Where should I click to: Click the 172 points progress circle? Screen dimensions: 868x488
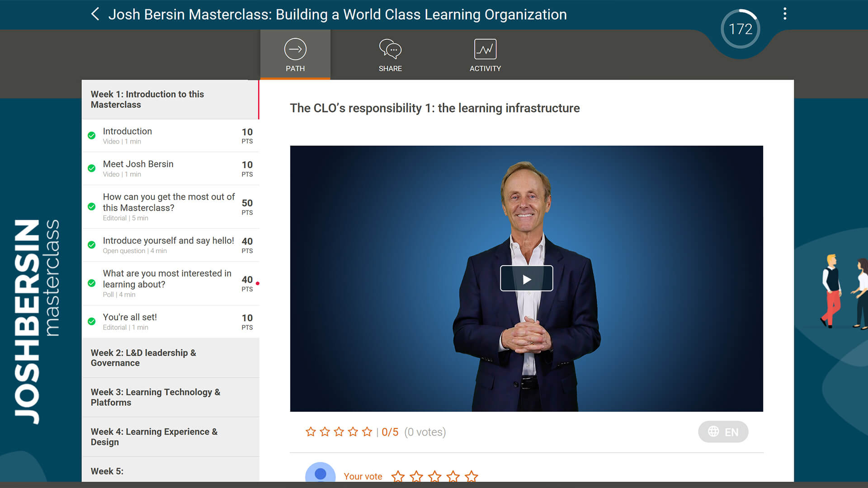(x=740, y=29)
